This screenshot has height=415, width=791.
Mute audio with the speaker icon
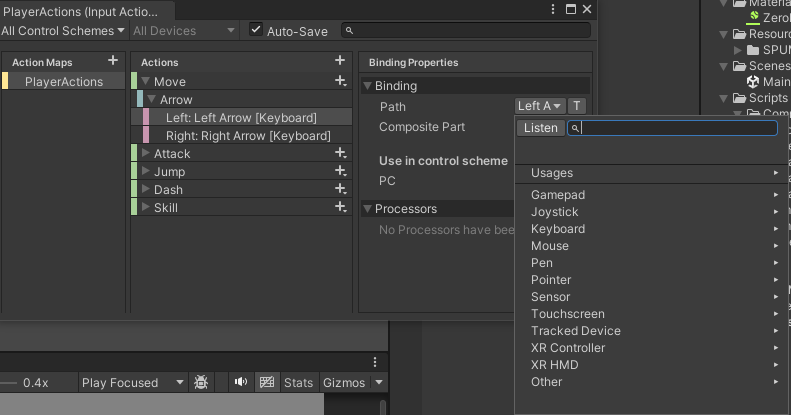pos(241,383)
